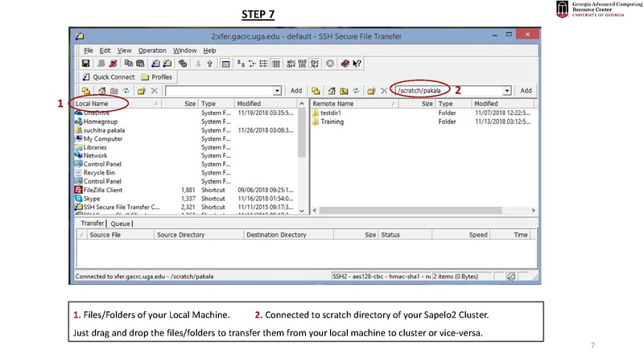Screen dimensions: 644x362
Task: Click the Paste clipboard toolbar icon
Action: [x=140, y=64]
